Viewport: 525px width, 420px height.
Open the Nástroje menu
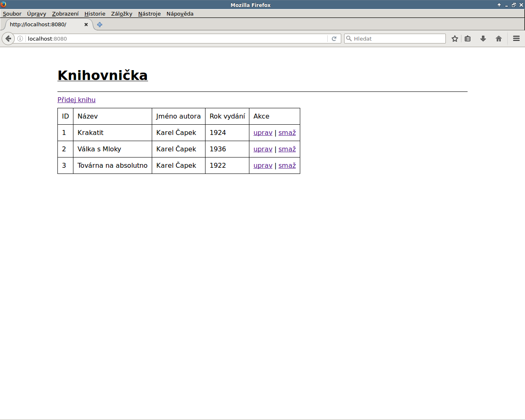pos(149,14)
